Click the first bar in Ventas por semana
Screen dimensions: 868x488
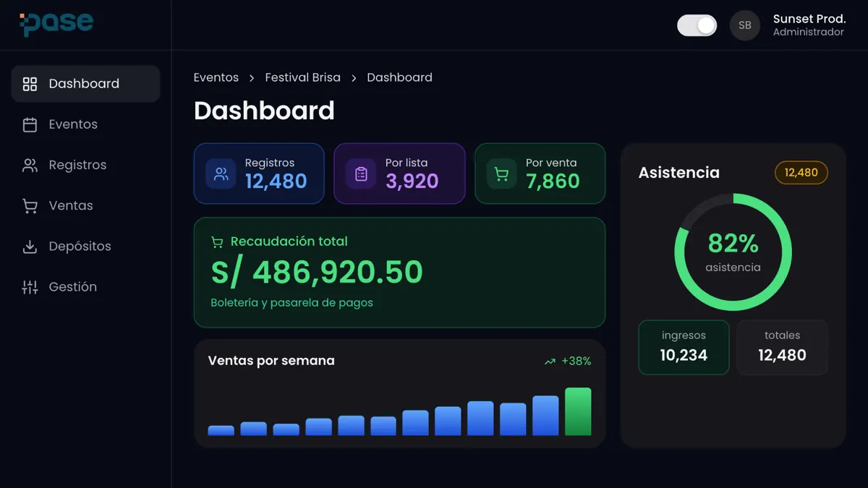[221, 431]
